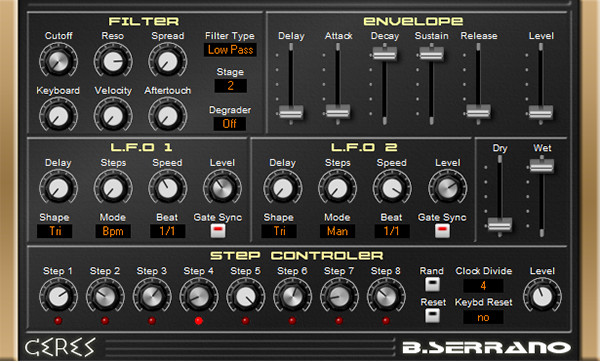This screenshot has height=362, width=600.
Task: Click the red LED under Step 3
Action: pos(152,321)
